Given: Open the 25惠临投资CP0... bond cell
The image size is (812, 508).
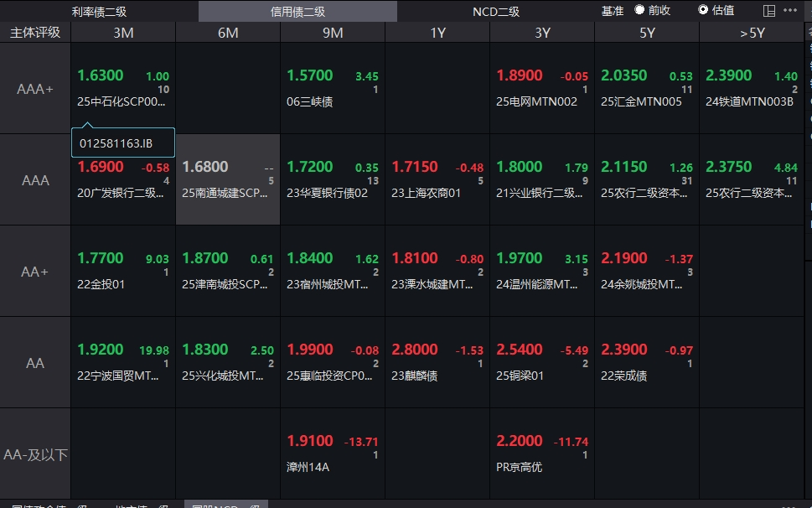Looking at the screenshot, I should 333,363.
